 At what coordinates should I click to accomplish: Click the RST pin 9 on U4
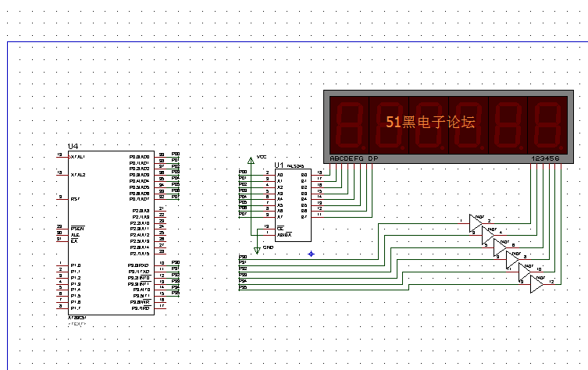[62, 199]
